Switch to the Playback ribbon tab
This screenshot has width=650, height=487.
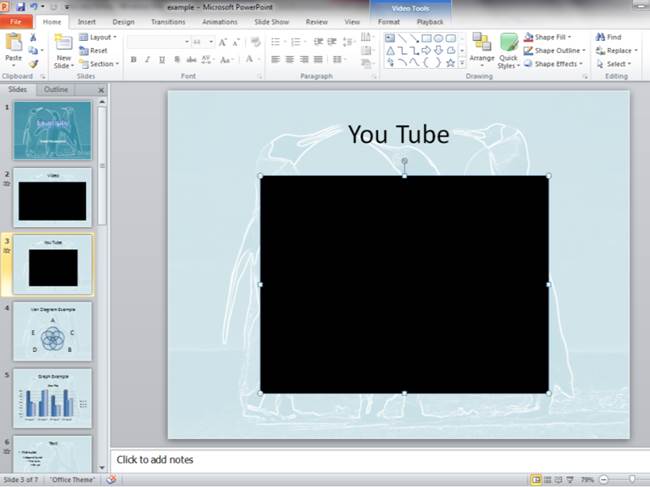pyautogui.click(x=430, y=21)
